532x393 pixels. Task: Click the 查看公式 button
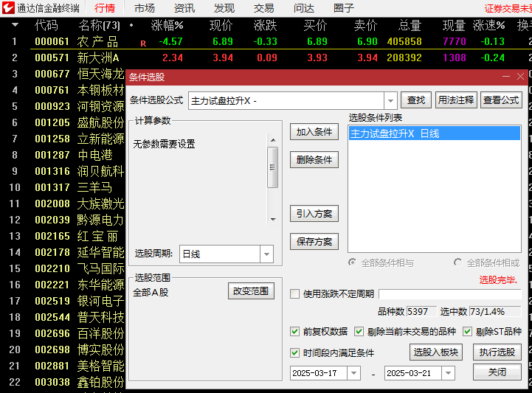pyautogui.click(x=501, y=100)
